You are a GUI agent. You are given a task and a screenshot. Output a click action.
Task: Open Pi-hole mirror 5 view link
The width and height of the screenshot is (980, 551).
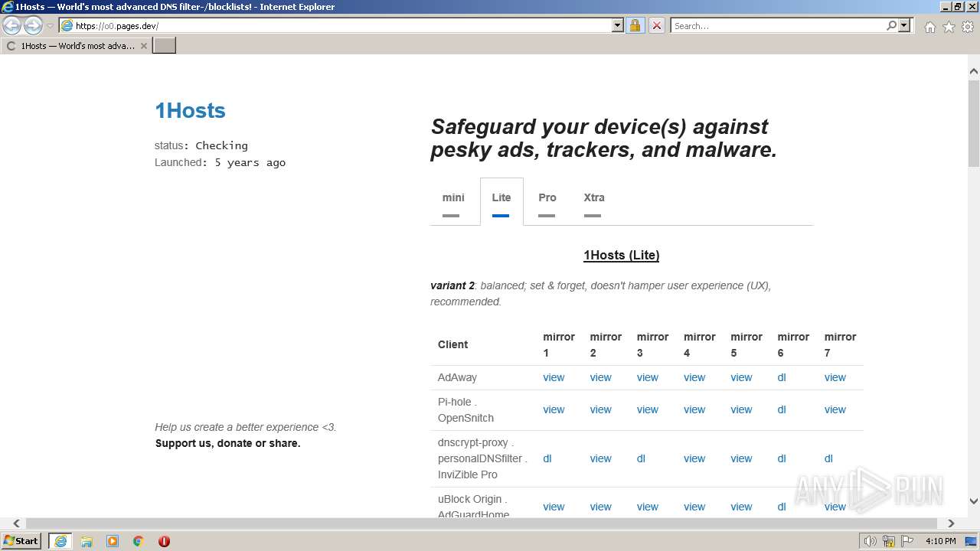[x=741, y=409]
